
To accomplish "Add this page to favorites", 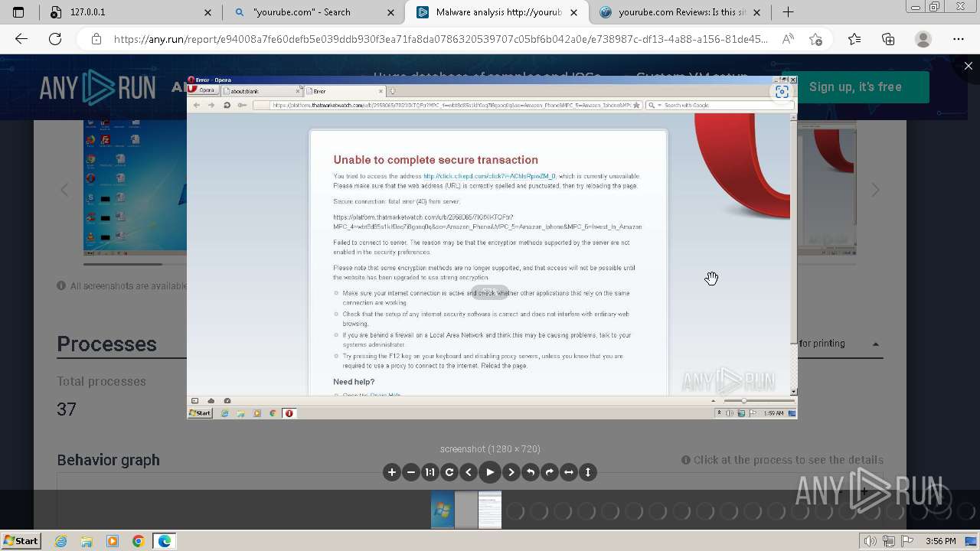I will (815, 39).
